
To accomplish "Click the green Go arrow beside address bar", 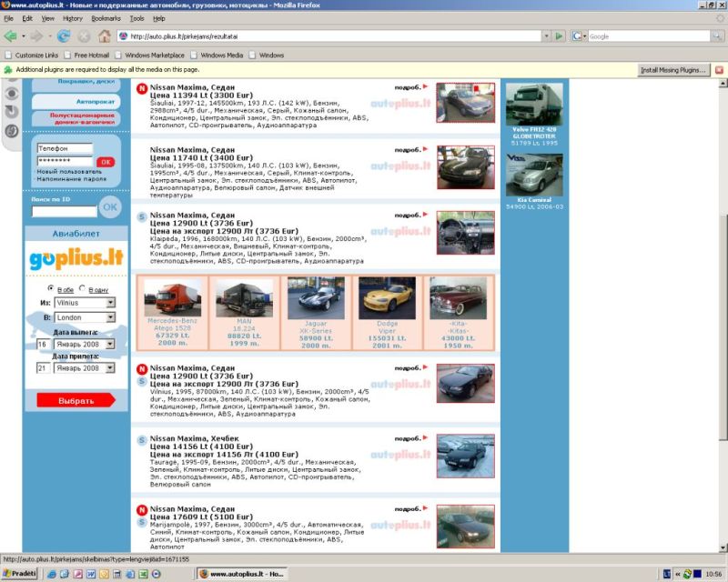I will [x=559, y=36].
